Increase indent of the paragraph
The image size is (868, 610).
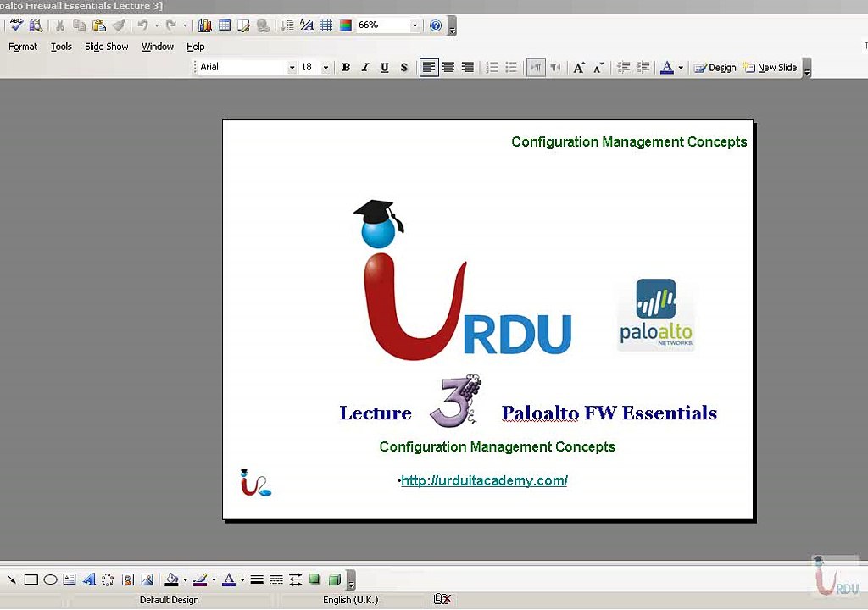(643, 68)
